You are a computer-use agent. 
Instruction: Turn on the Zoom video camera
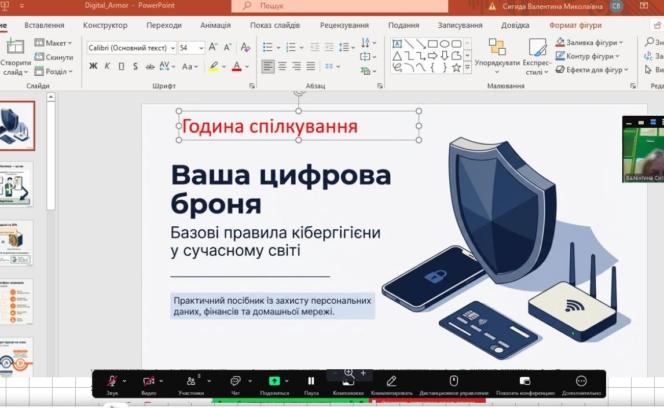pyautogui.click(x=148, y=381)
